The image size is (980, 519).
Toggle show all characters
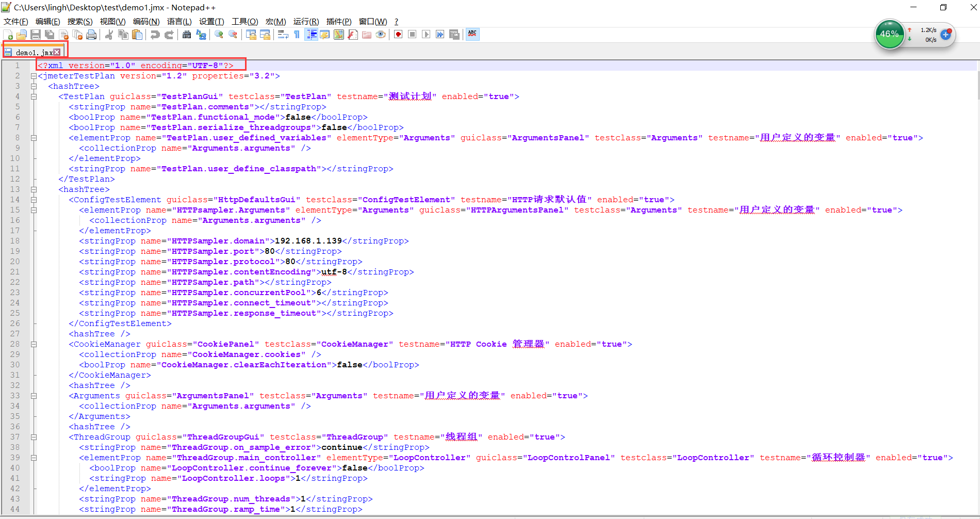point(297,35)
